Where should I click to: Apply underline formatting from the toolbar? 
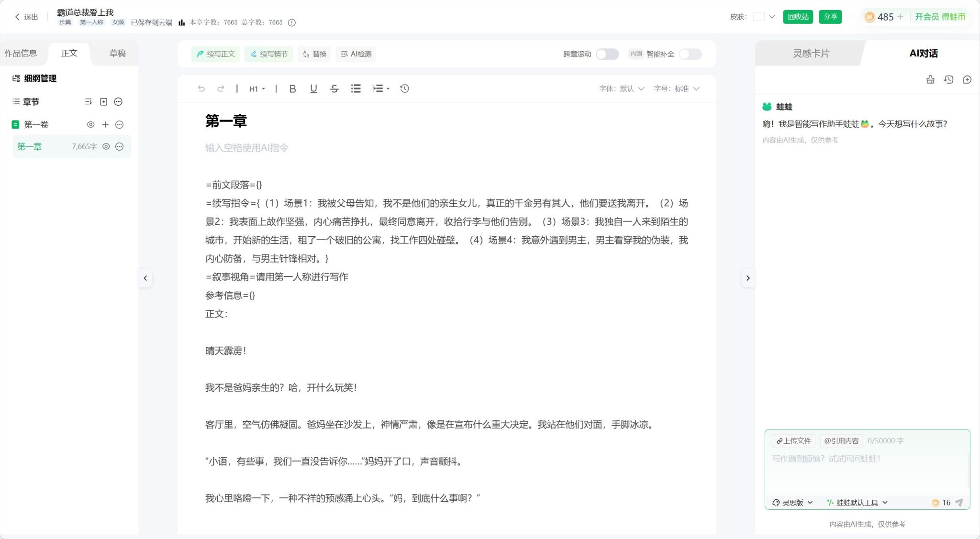[313, 88]
